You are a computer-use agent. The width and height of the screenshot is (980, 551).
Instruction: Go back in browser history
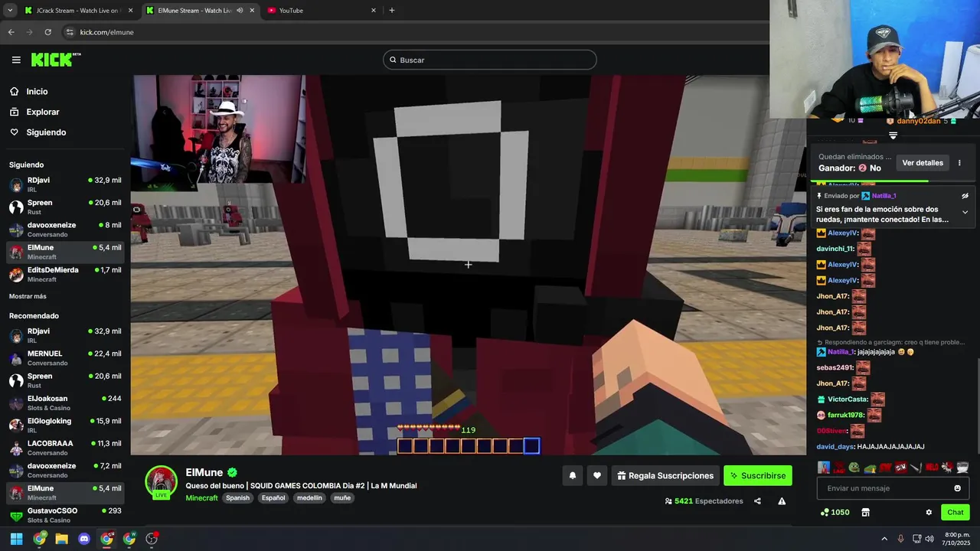click(11, 32)
